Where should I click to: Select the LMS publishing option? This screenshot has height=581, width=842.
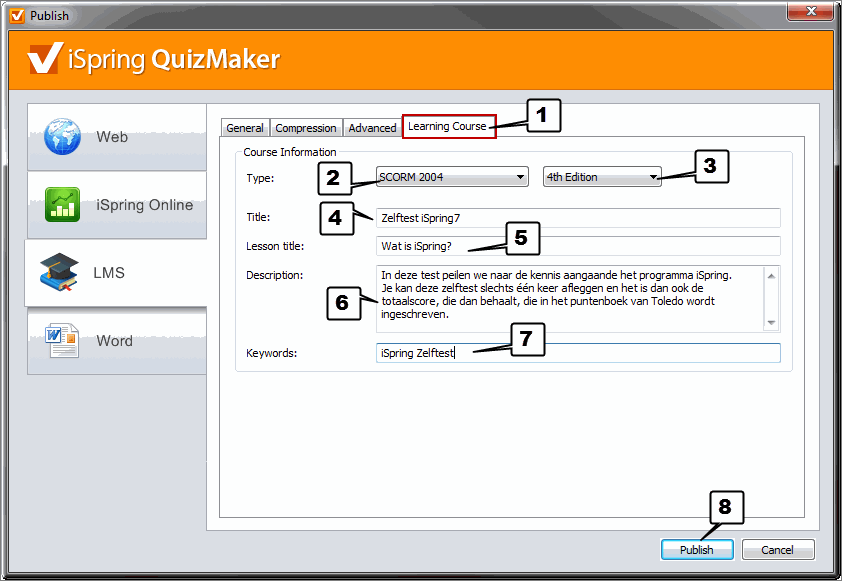tap(115, 273)
